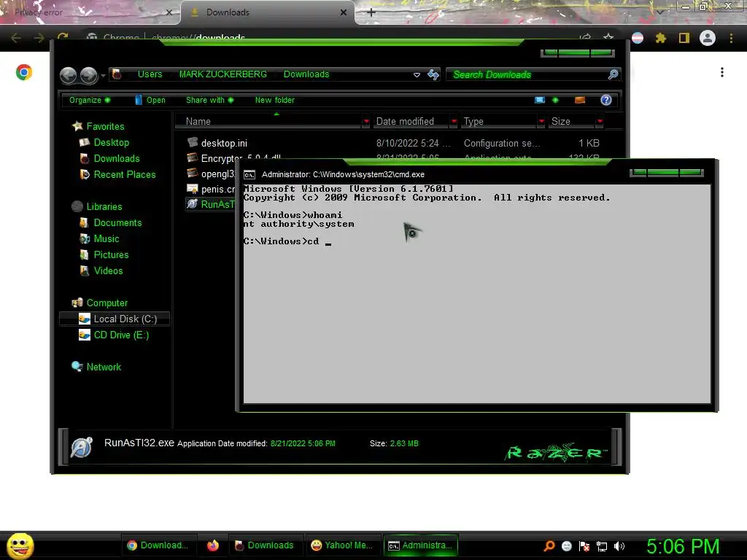Click RunAsTI32.exe icon in details pane
The image size is (747, 560).
(82, 447)
